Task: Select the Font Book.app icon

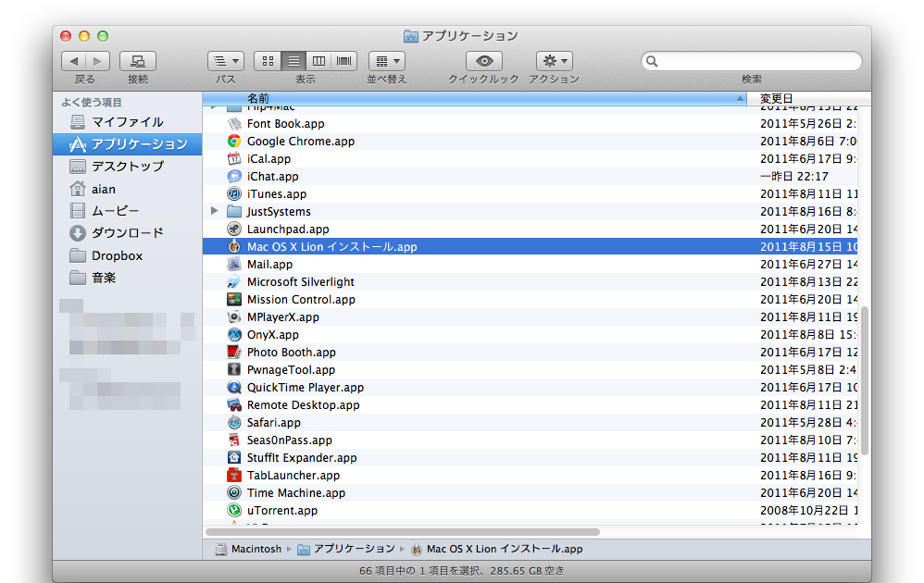Action: (x=234, y=124)
